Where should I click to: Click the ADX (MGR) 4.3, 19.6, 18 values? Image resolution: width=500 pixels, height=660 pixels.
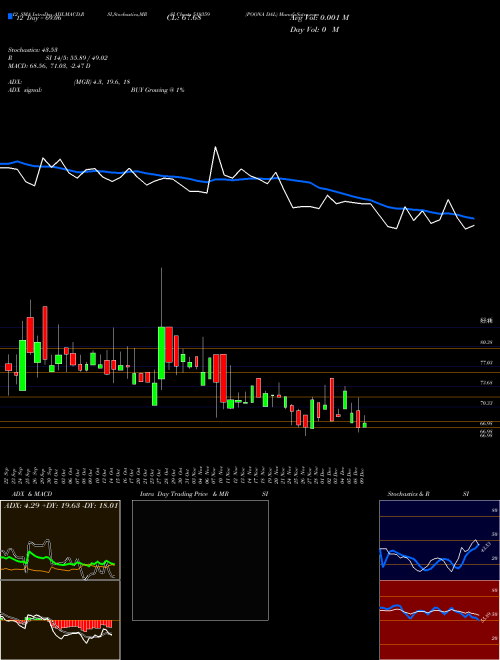102,82
